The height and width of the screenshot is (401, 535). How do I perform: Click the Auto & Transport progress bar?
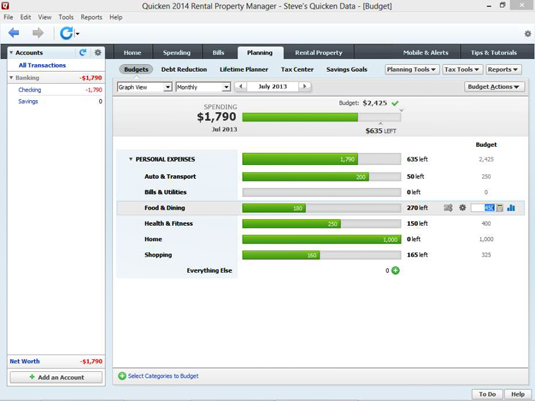coord(321,176)
